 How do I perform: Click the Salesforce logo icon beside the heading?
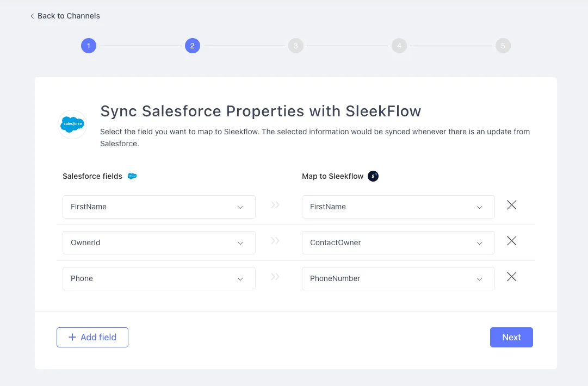tap(72, 124)
